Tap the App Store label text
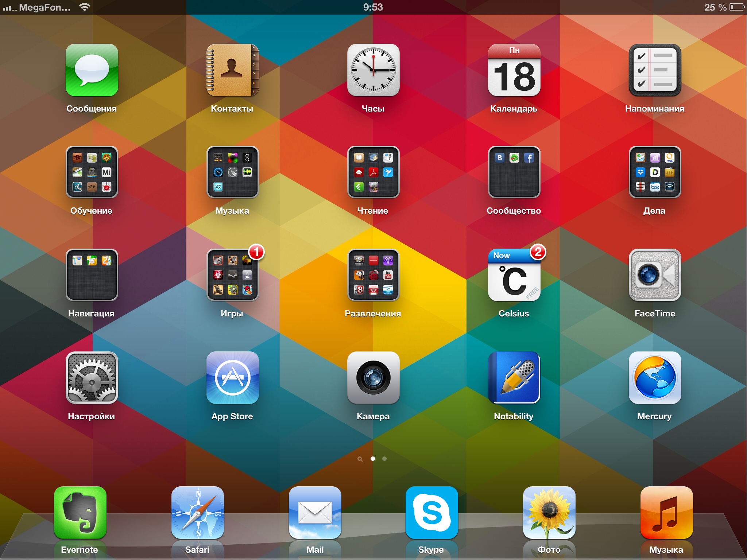 (x=232, y=416)
